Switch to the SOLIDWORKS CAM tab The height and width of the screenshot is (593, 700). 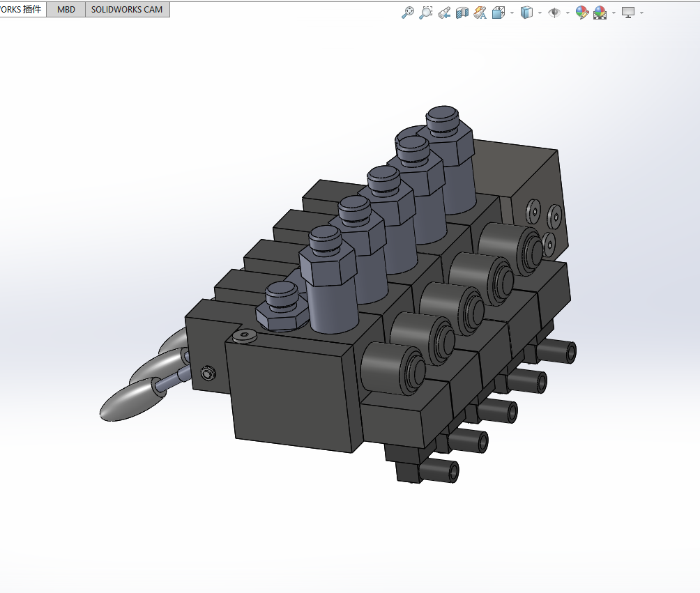(x=127, y=9)
